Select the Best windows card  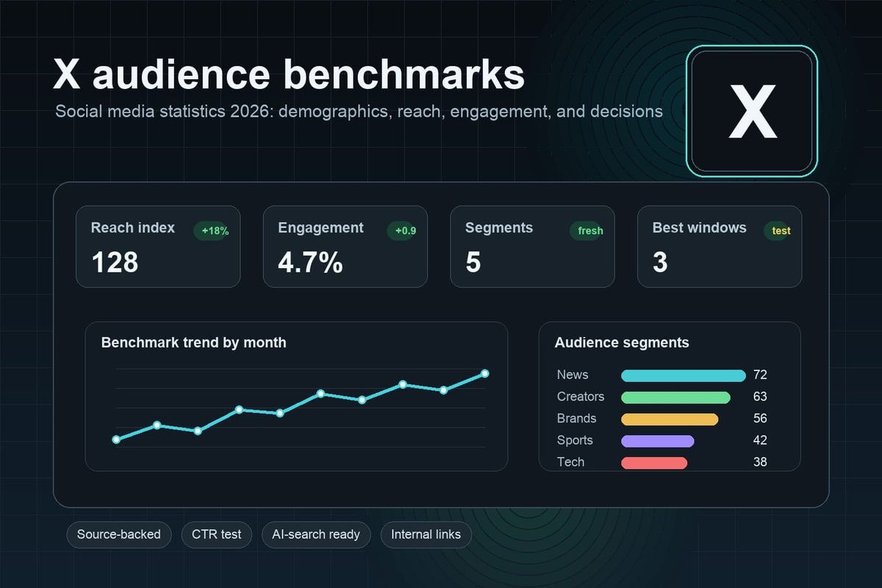720,246
